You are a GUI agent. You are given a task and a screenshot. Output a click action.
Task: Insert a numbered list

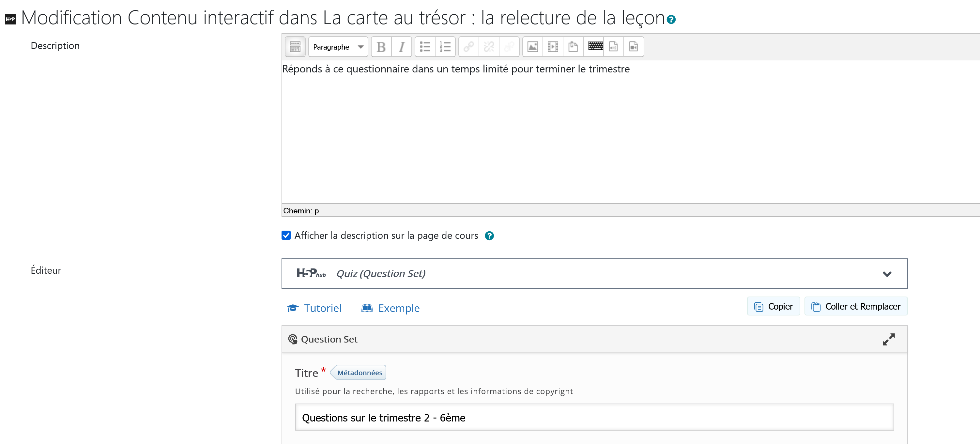point(445,47)
